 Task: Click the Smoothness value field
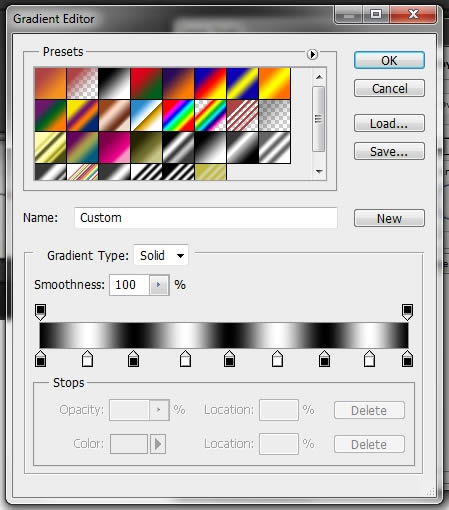click(129, 285)
